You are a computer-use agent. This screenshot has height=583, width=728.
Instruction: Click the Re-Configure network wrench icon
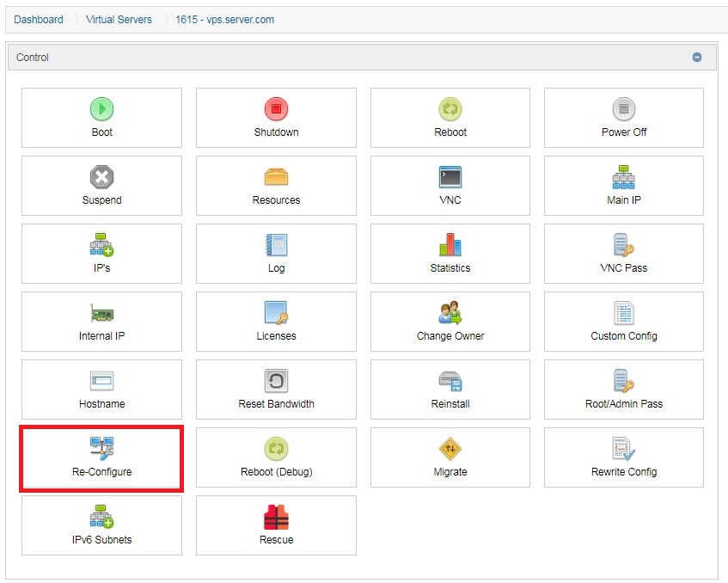point(101,449)
